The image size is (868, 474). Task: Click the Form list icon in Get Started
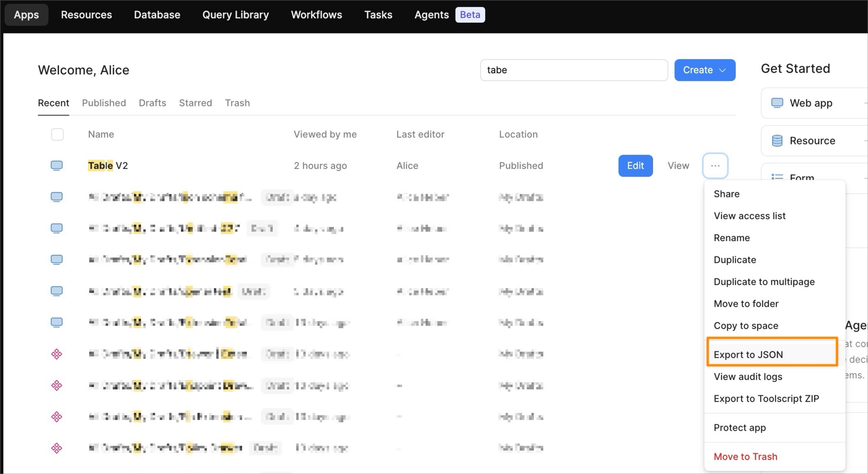(777, 177)
